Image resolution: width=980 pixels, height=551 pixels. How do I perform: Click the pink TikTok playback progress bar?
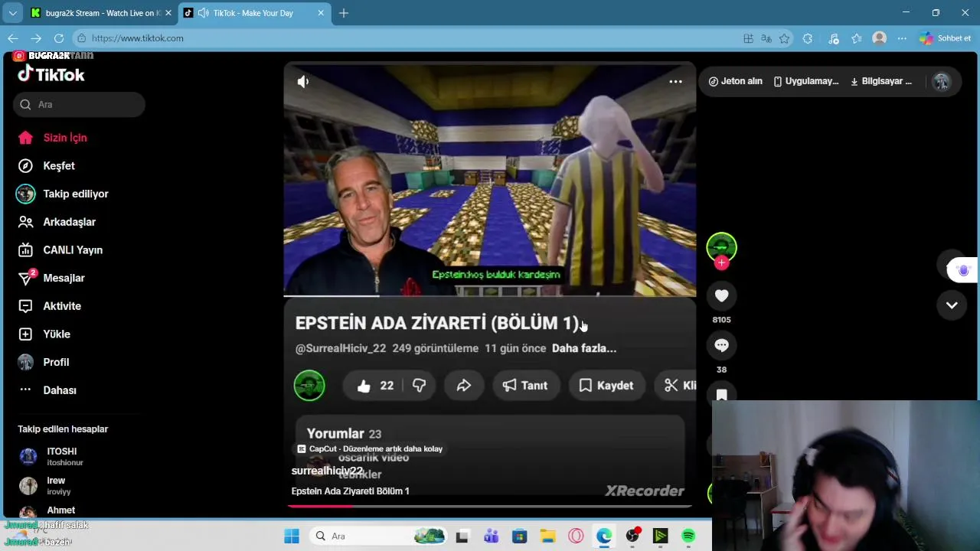pos(490,505)
